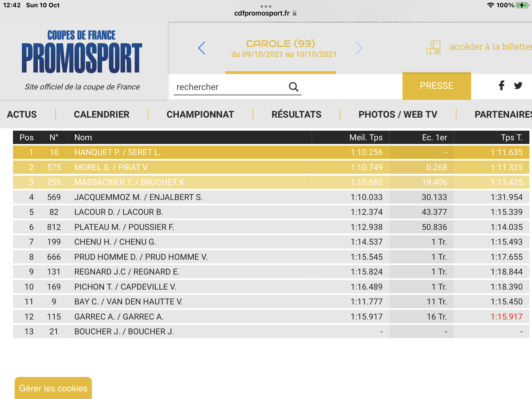Click the N° column header
532x399 pixels.
point(54,137)
